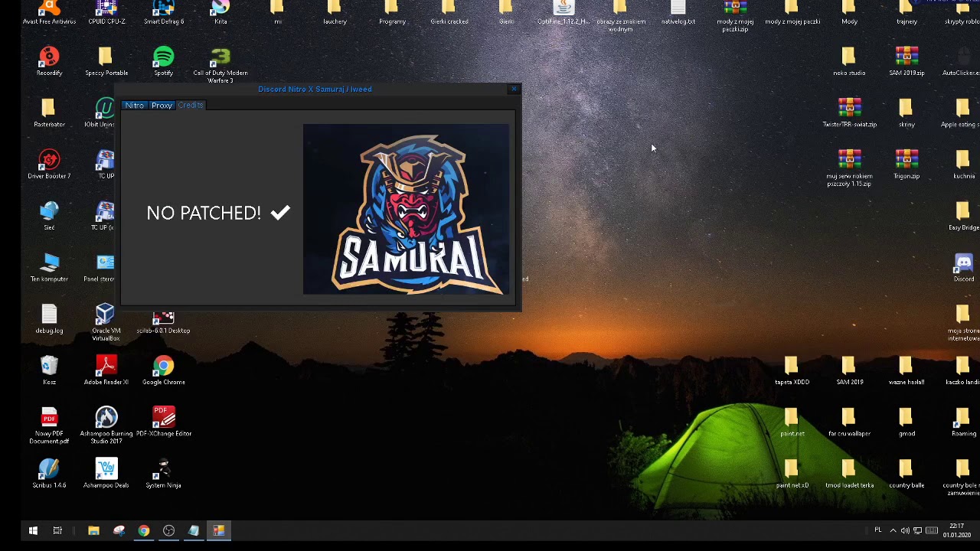980x551 pixels.
Task: Open Recordify desktop shortcut
Action: click(x=49, y=62)
